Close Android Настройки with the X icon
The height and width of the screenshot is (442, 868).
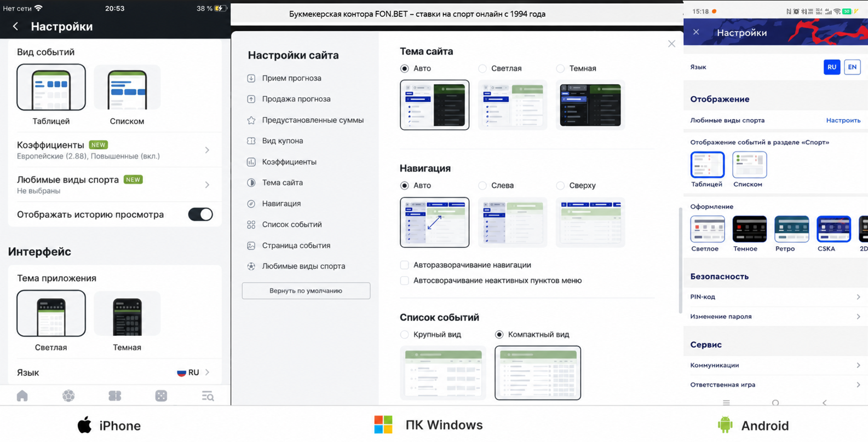point(696,32)
